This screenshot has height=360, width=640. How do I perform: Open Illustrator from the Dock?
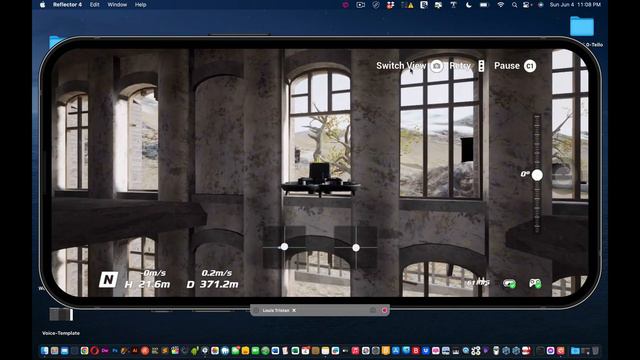point(135,351)
